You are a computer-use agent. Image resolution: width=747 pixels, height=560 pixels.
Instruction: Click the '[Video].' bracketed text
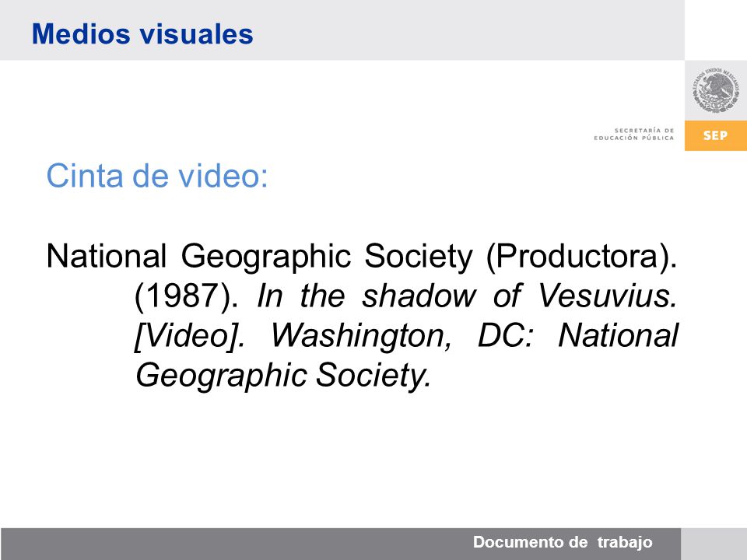coord(190,336)
